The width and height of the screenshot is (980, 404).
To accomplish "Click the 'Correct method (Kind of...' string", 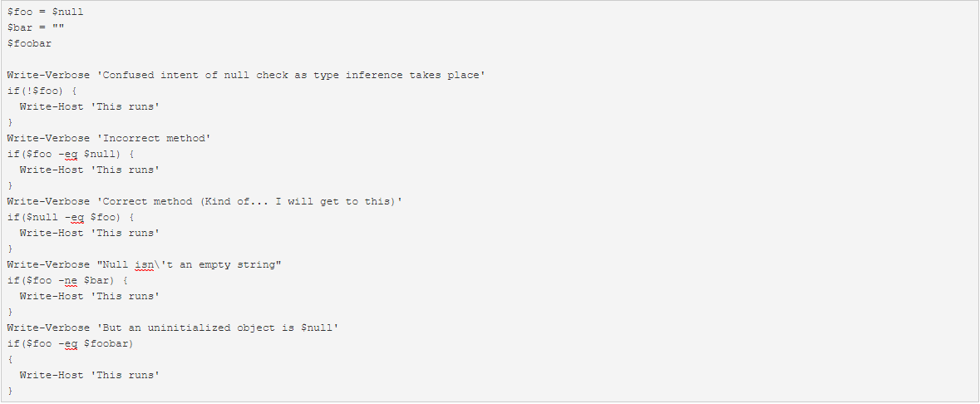I will (249, 201).
